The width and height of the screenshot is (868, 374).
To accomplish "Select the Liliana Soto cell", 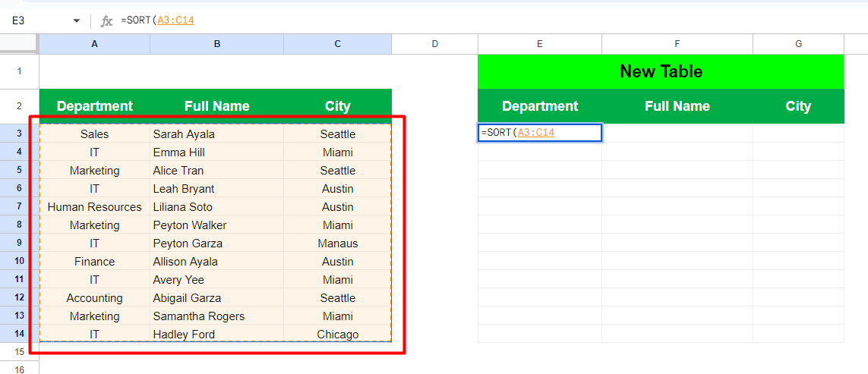I will [x=217, y=207].
